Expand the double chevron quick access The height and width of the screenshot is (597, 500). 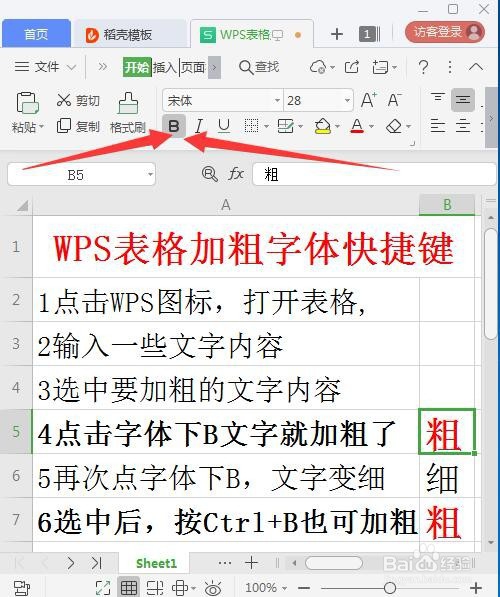tap(102, 67)
